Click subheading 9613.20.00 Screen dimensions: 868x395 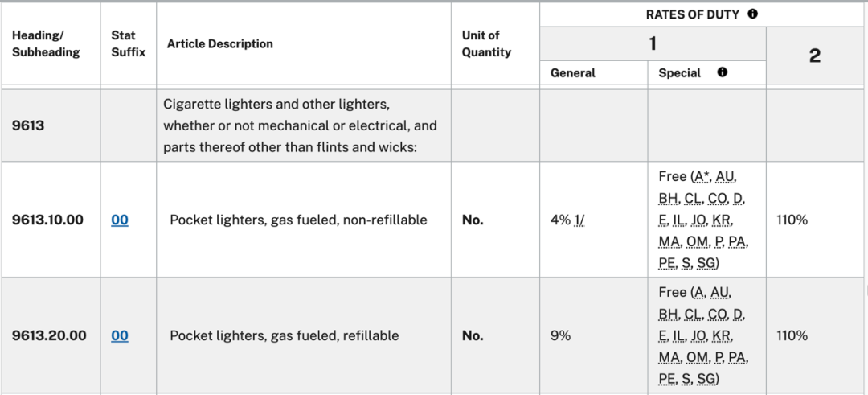click(49, 335)
